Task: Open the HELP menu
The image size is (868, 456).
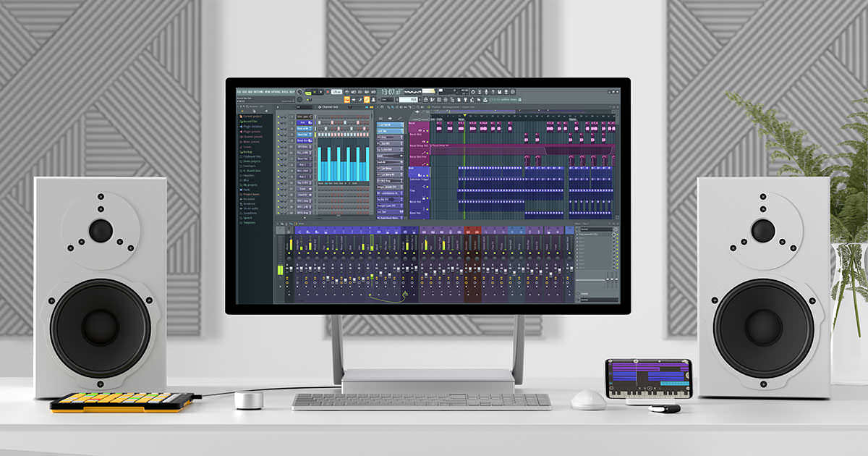Action: 292,92
